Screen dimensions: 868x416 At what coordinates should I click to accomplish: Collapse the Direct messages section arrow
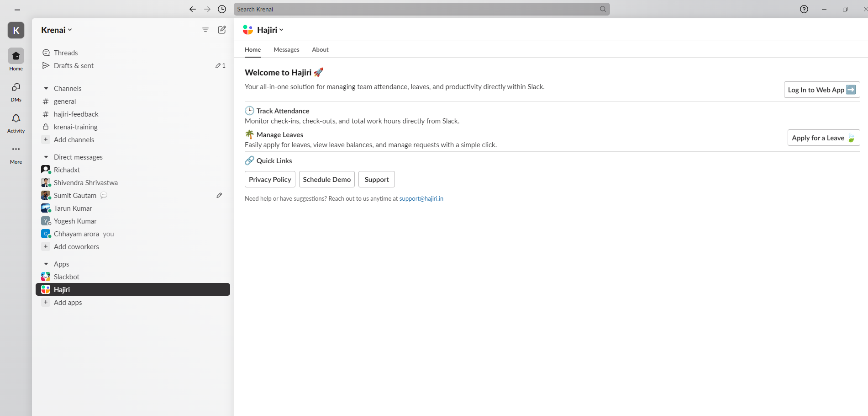pos(46,157)
